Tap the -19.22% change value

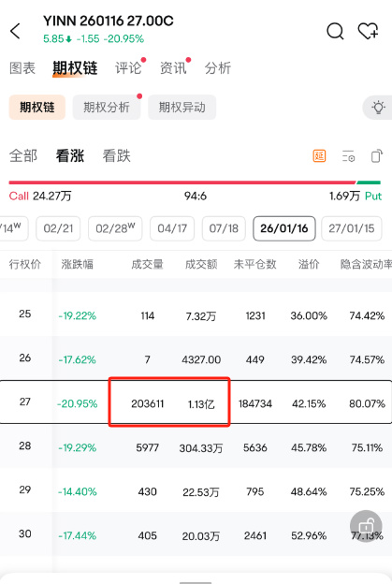pos(77,315)
